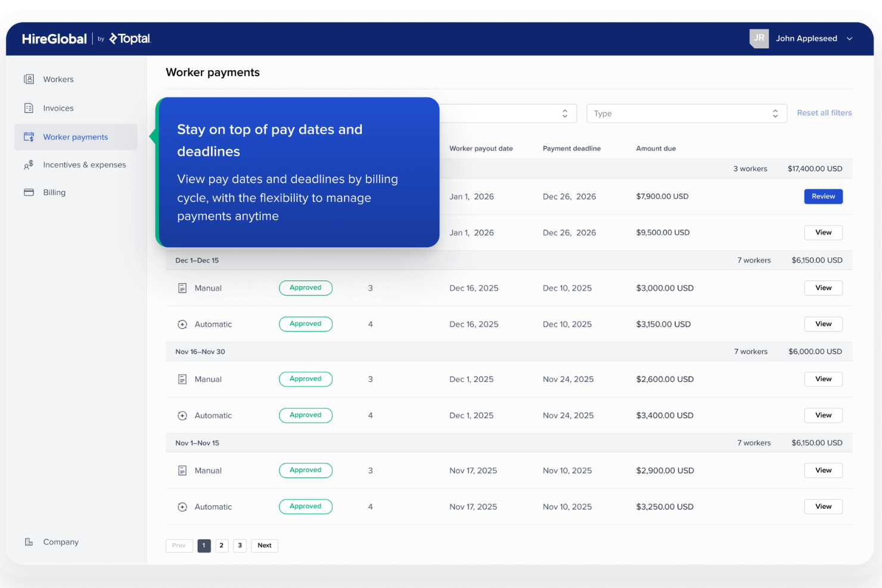Click Approved badge in $2,900.00 row

coord(306,470)
